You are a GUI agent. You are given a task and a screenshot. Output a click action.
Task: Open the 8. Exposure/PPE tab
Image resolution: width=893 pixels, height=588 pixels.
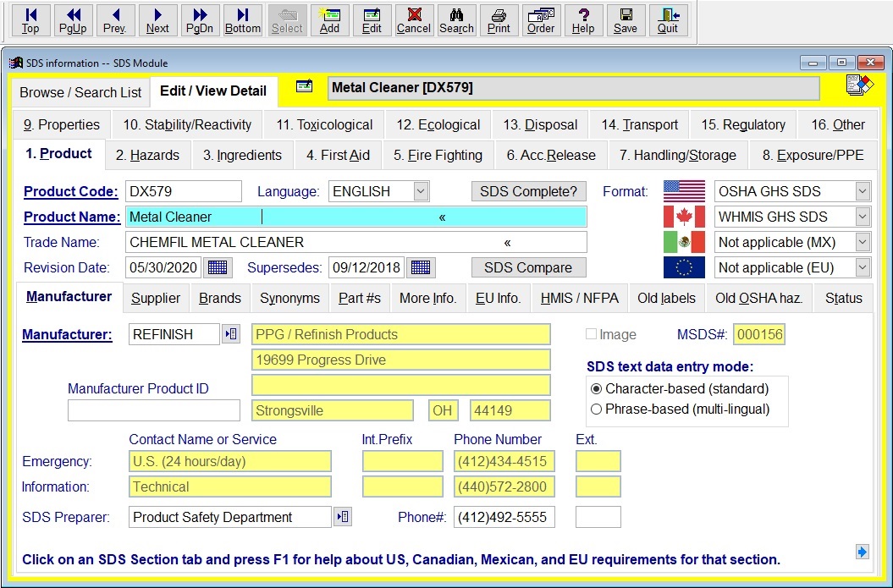(x=813, y=155)
